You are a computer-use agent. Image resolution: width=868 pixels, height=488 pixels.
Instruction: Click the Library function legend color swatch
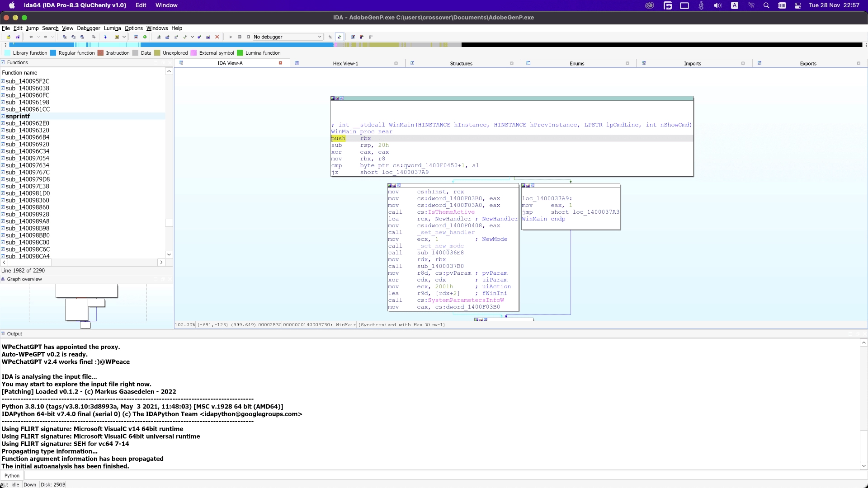[7, 53]
